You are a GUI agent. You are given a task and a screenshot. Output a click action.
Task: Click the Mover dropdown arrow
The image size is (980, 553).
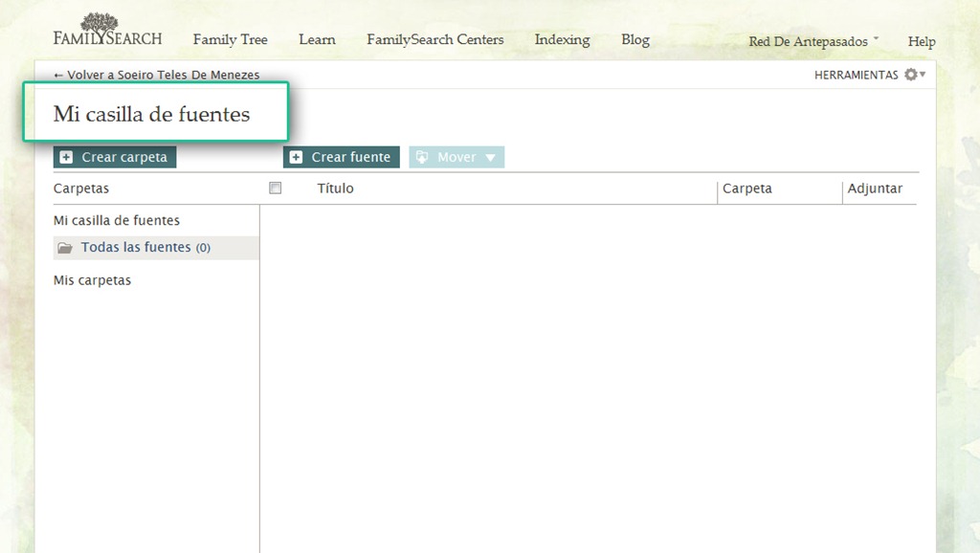click(x=491, y=158)
